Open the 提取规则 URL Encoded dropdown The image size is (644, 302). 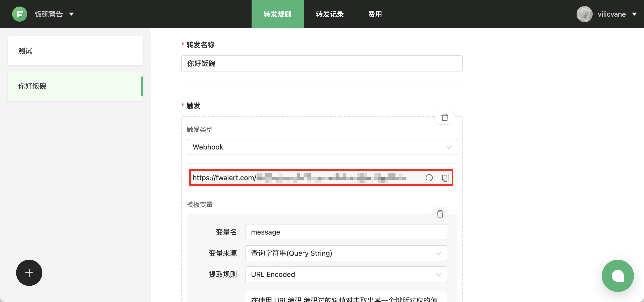click(x=346, y=274)
